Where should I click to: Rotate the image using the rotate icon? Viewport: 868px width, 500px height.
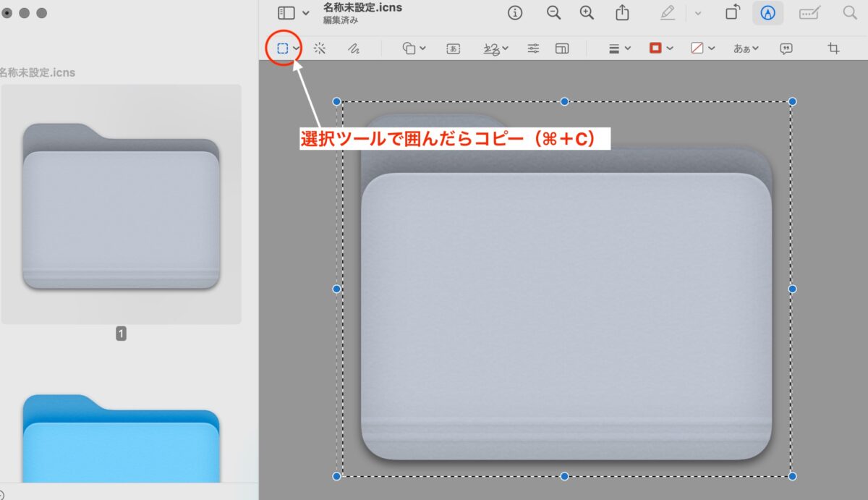733,13
